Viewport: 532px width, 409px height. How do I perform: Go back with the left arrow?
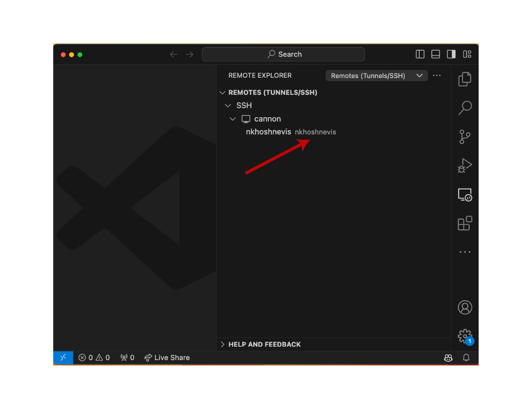tap(174, 54)
